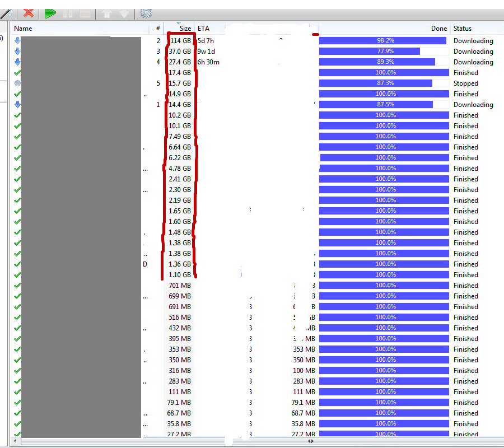Click the 87.5% progress bar
Viewport: 504px width, 448px height.
pos(384,105)
